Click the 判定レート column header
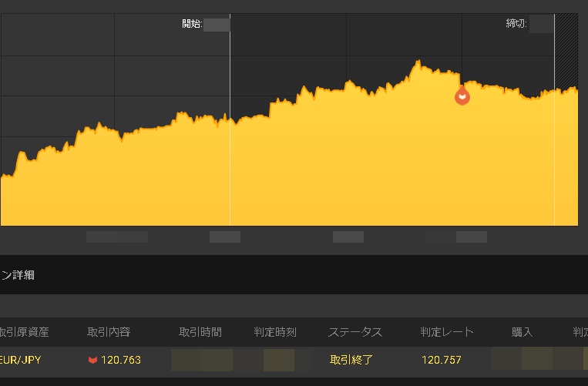 click(447, 332)
